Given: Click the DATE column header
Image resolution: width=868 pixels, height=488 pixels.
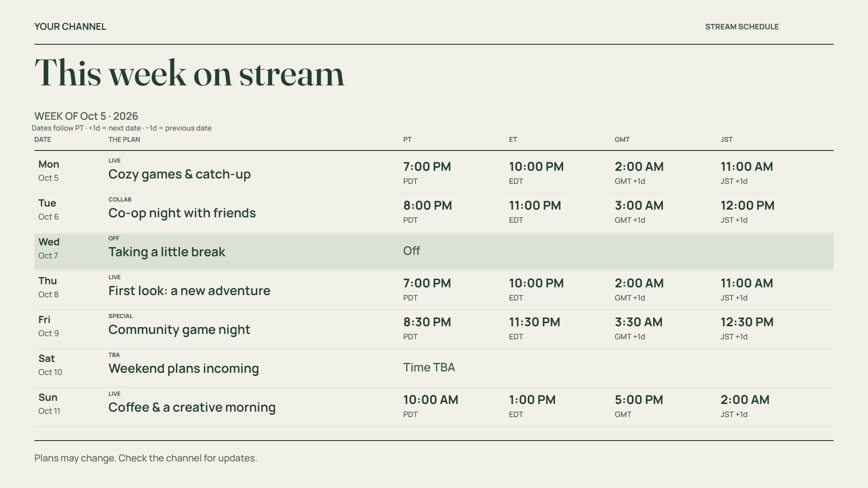Looking at the screenshot, I should [x=42, y=140].
